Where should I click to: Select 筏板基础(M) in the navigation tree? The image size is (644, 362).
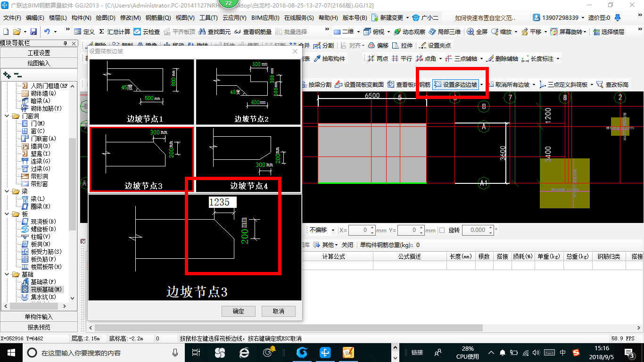42,289
